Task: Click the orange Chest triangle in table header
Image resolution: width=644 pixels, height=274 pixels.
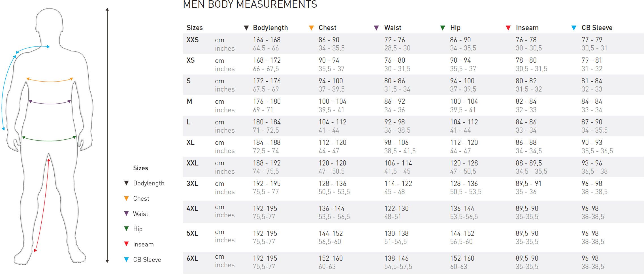Action: coord(311,28)
